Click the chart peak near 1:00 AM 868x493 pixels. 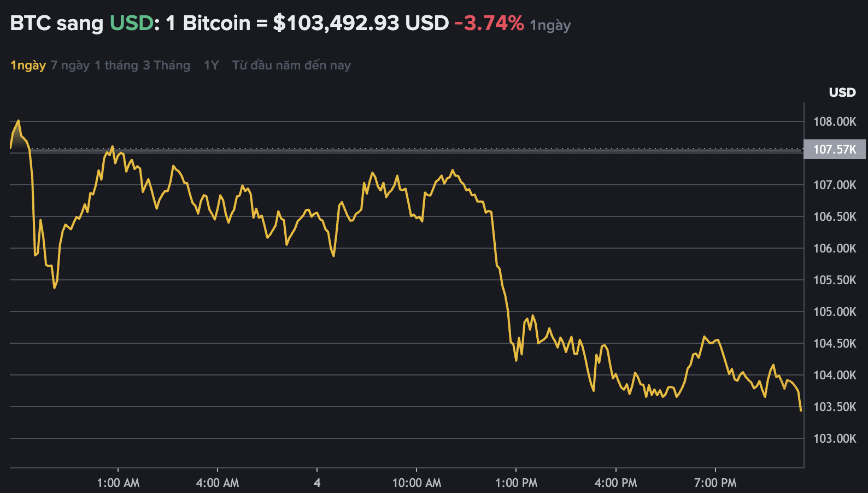pyautogui.click(x=113, y=146)
